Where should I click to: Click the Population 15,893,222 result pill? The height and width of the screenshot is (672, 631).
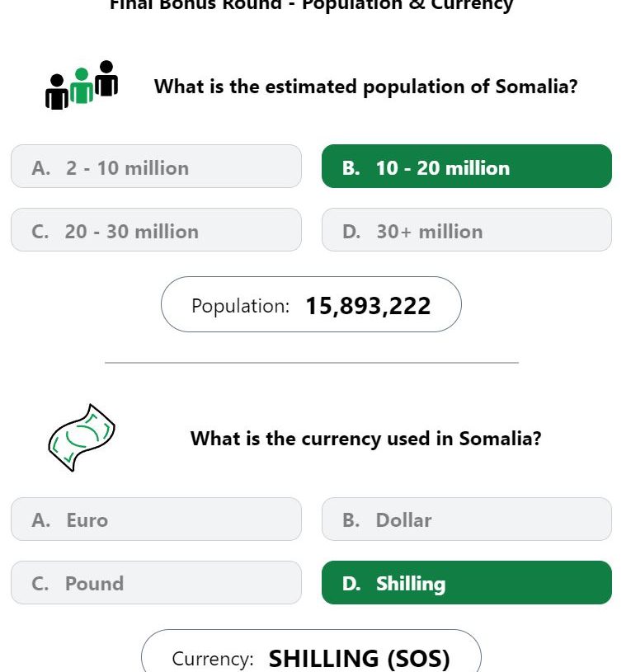click(x=311, y=304)
